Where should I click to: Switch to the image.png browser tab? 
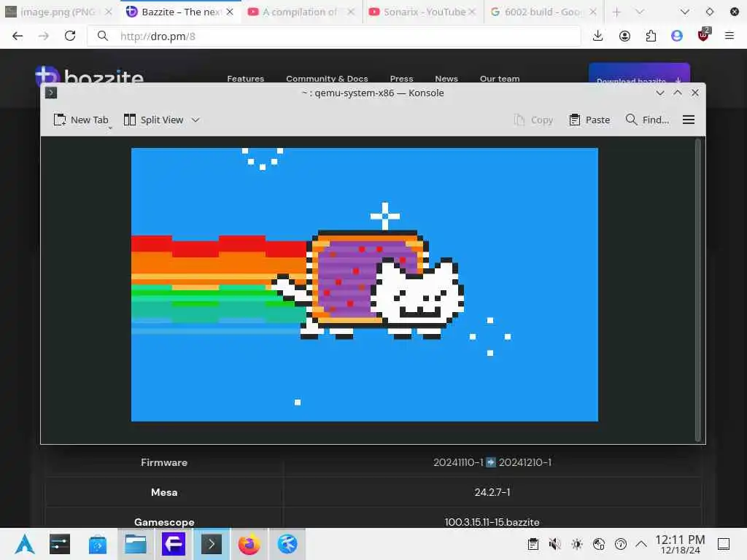click(x=57, y=12)
